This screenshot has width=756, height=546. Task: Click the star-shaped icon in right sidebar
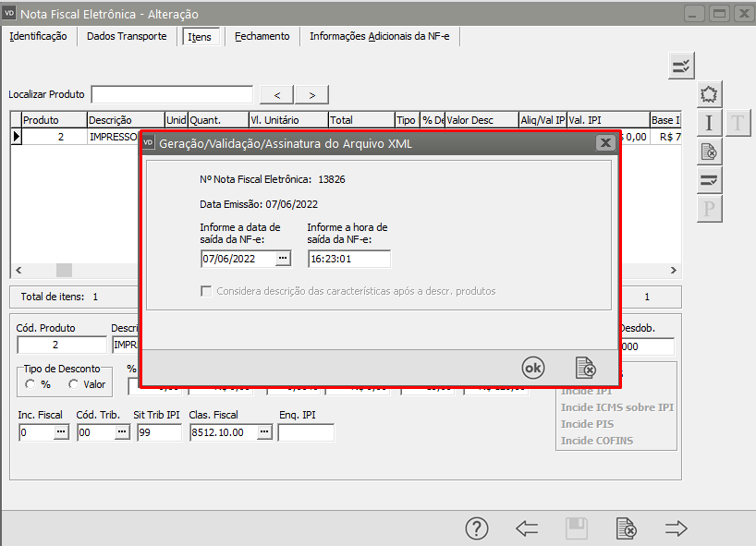click(x=709, y=94)
